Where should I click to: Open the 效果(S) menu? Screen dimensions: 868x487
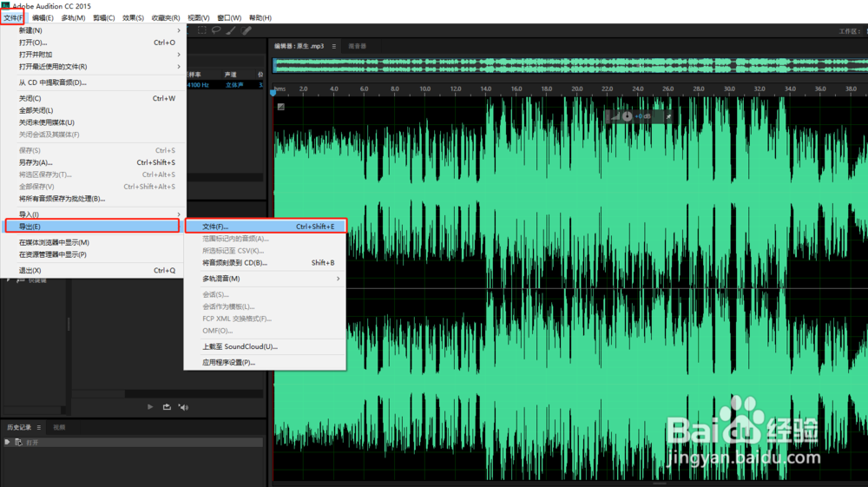(x=133, y=17)
